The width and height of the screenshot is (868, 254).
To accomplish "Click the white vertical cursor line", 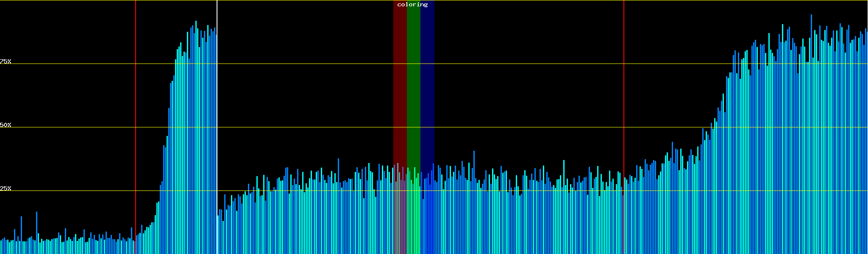I will coord(217,106).
